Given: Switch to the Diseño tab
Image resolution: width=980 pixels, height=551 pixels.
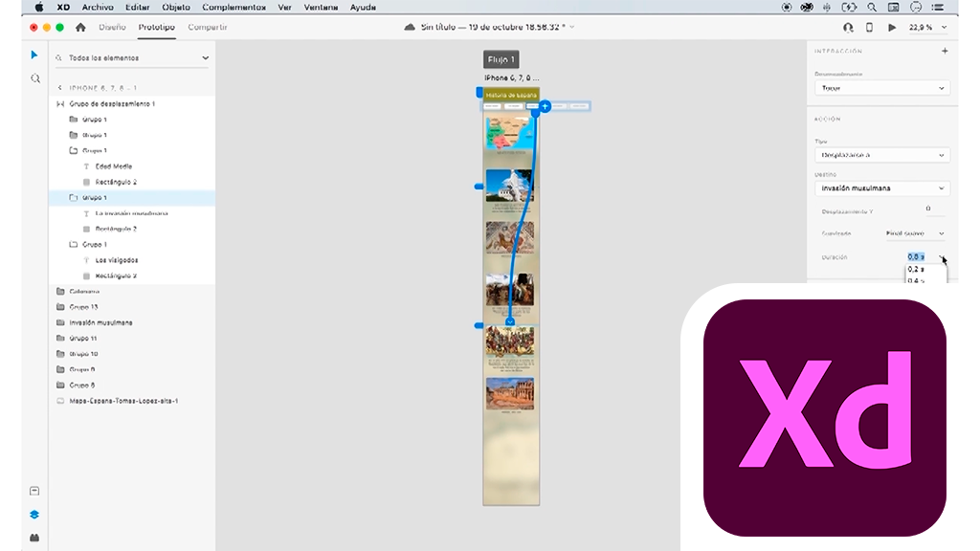Looking at the screenshot, I should (x=112, y=28).
